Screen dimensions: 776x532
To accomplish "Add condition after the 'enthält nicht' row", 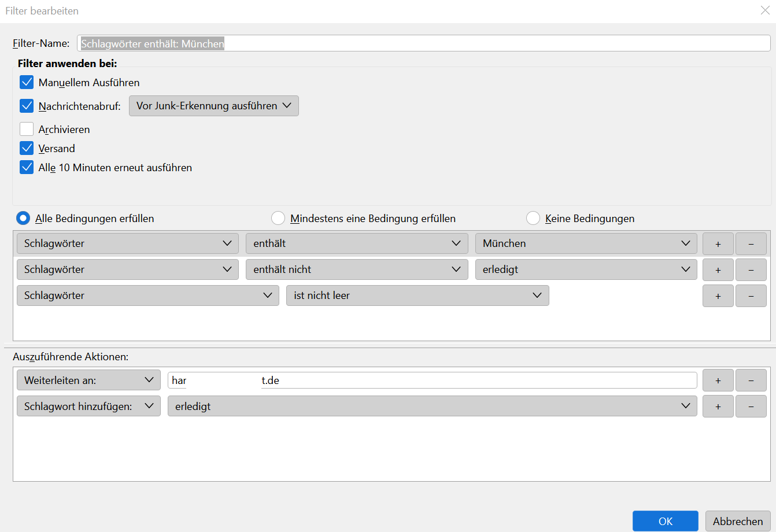I will click(x=718, y=270).
